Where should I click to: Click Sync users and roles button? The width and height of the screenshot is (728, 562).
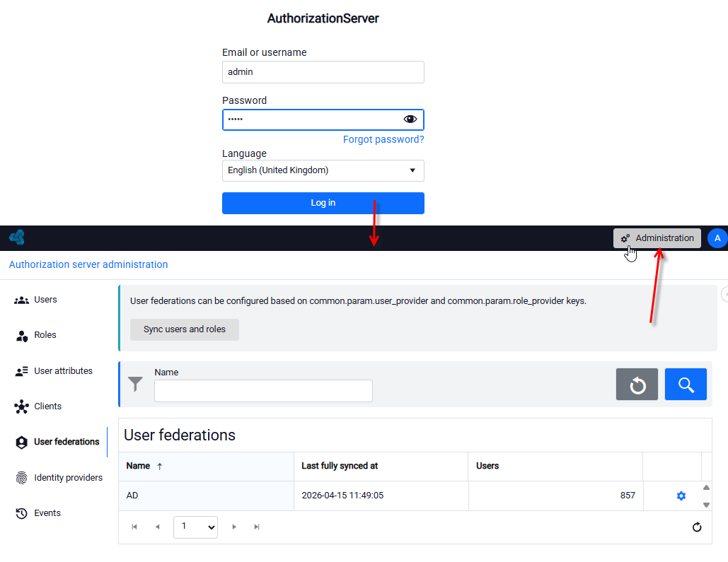click(185, 329)
